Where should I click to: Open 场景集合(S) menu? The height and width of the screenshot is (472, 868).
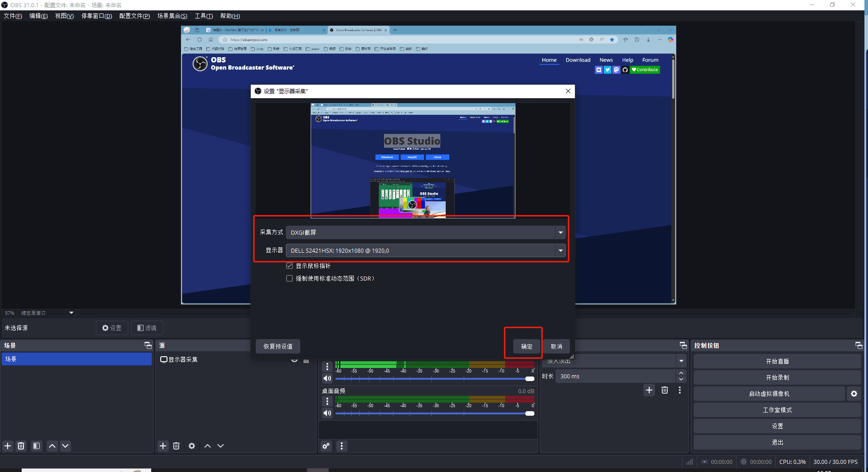(172, 16)
